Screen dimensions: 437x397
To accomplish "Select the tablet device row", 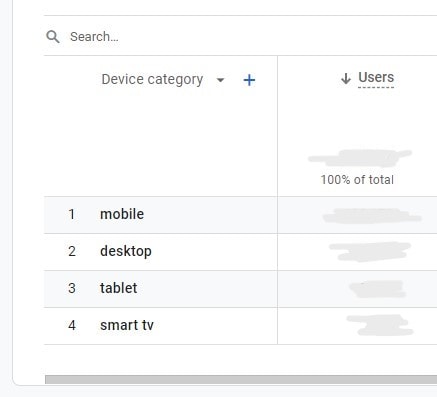I will pos(240,289).
